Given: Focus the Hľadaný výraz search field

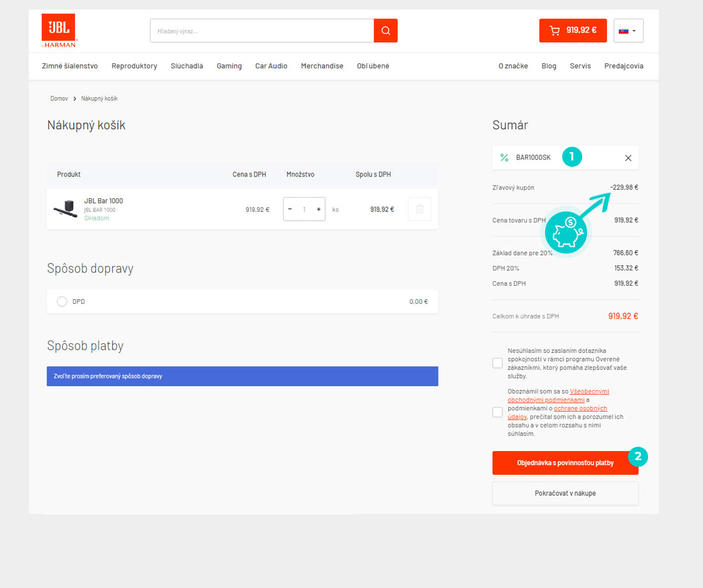Looking at the screenshot, I should (x=262, y=31).
